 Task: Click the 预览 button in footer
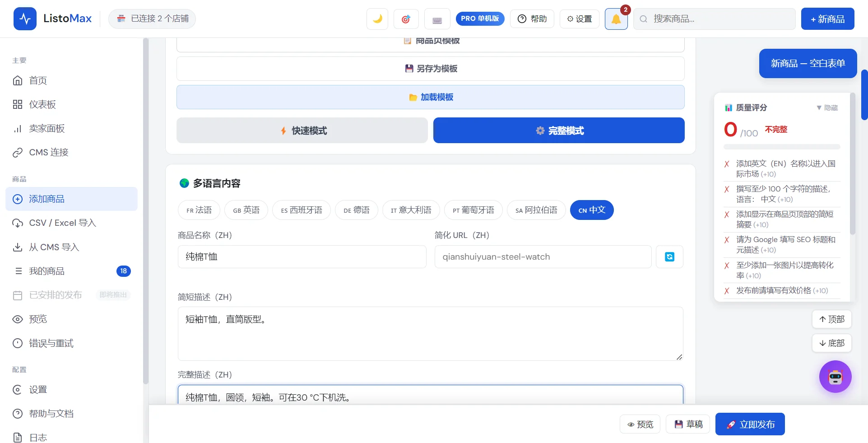640,424
